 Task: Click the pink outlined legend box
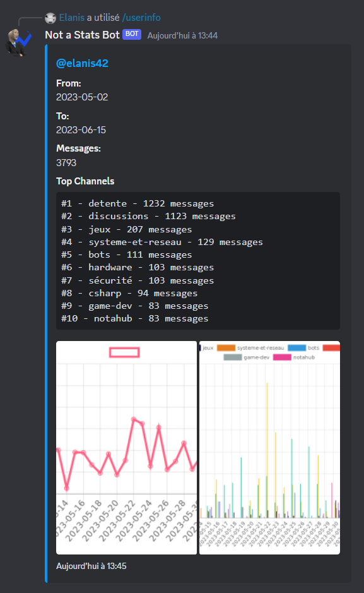[124, 352]
